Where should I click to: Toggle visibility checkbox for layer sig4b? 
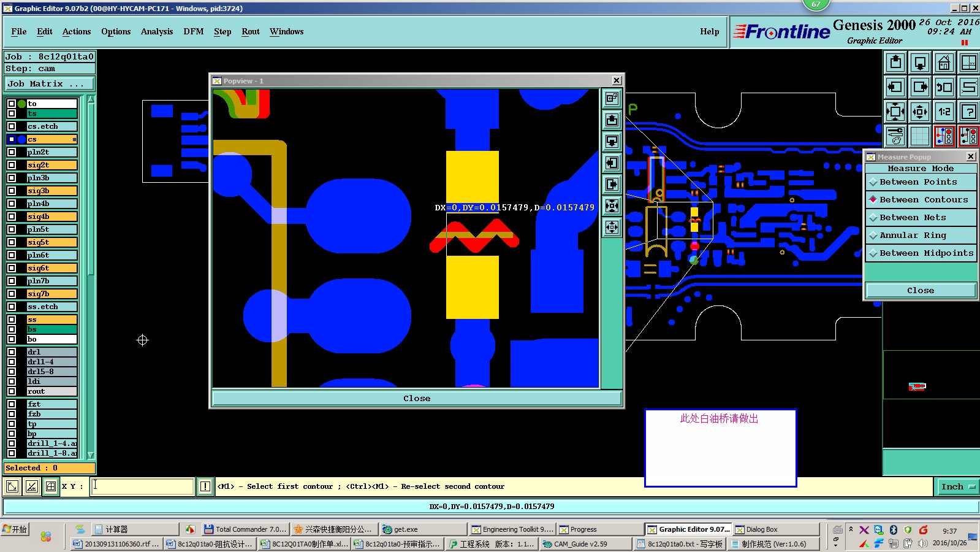click(12, 217)
